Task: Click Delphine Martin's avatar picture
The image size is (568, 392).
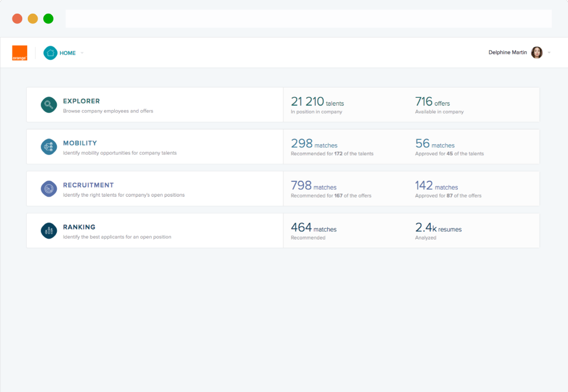Action: coord(537,53)
